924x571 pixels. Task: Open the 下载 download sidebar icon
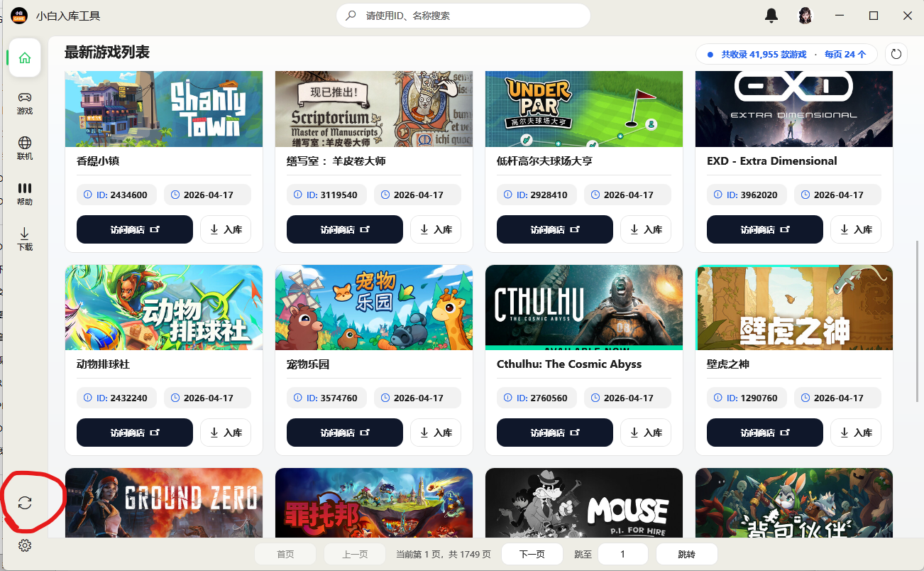(25, 239)
